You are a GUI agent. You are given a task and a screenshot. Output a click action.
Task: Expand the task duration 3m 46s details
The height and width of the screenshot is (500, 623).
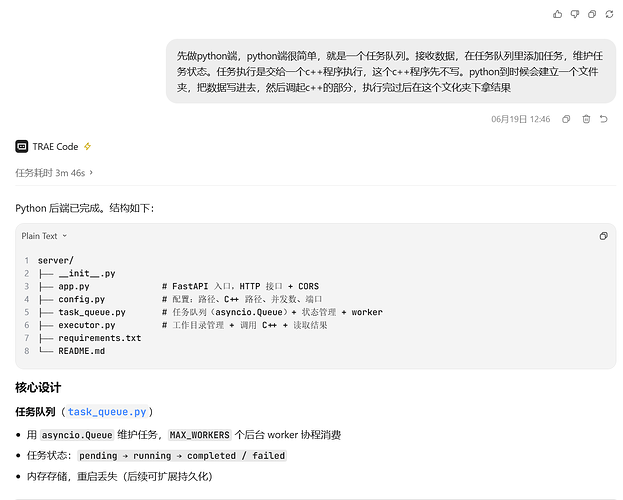coord(54,173)
